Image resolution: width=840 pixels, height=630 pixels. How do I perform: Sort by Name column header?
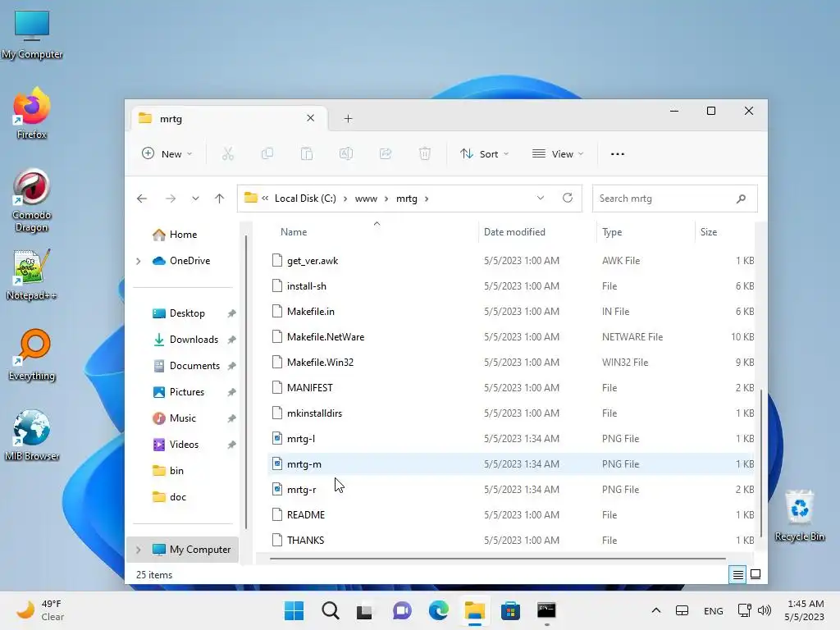click(x=294, y=232)
